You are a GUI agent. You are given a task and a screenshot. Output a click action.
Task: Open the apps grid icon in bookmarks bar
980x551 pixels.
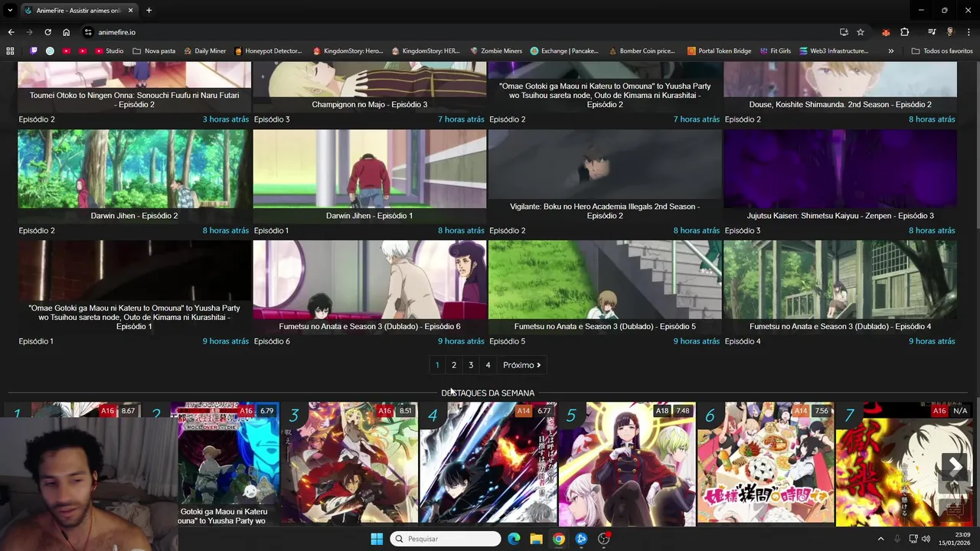point(10,51)
